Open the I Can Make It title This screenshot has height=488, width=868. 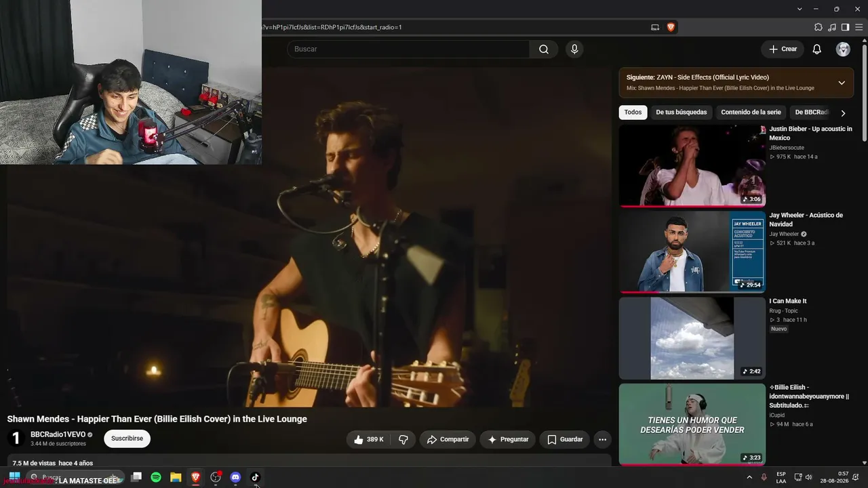click(x=788, y=301)
